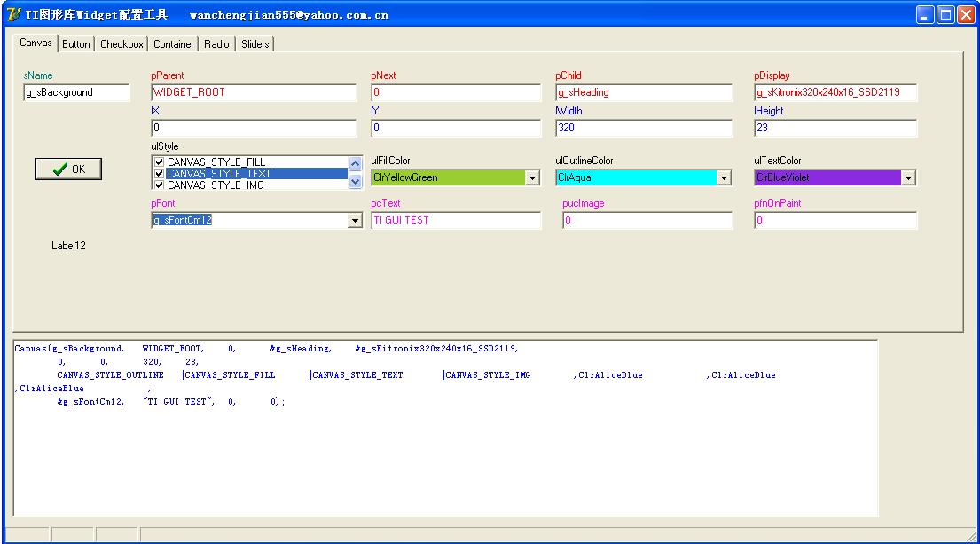Image resolution: width=980 pixels, height=544 pixels.
Task: Expand the pFont combo box arrow
Action: click(355, 220)
